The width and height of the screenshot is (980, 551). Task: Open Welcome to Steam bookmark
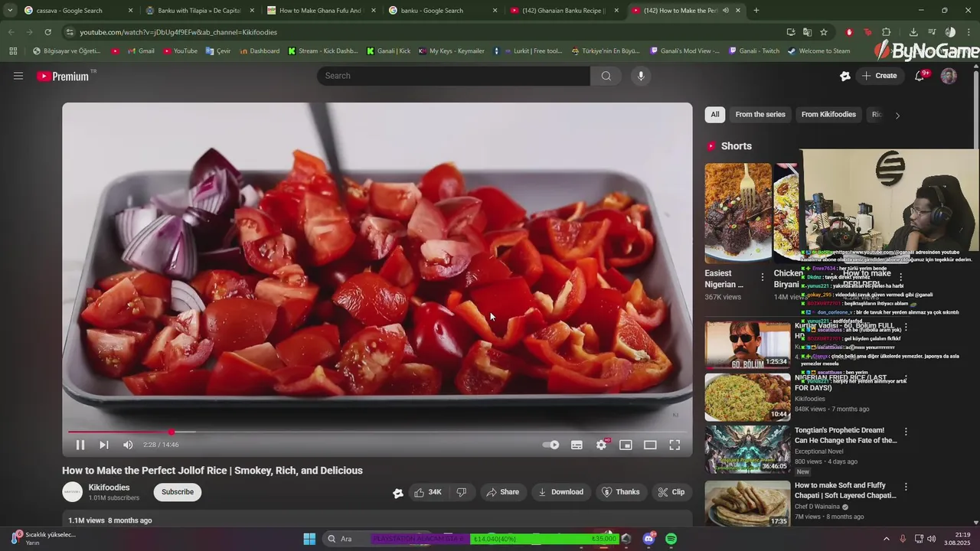(818, 51)
